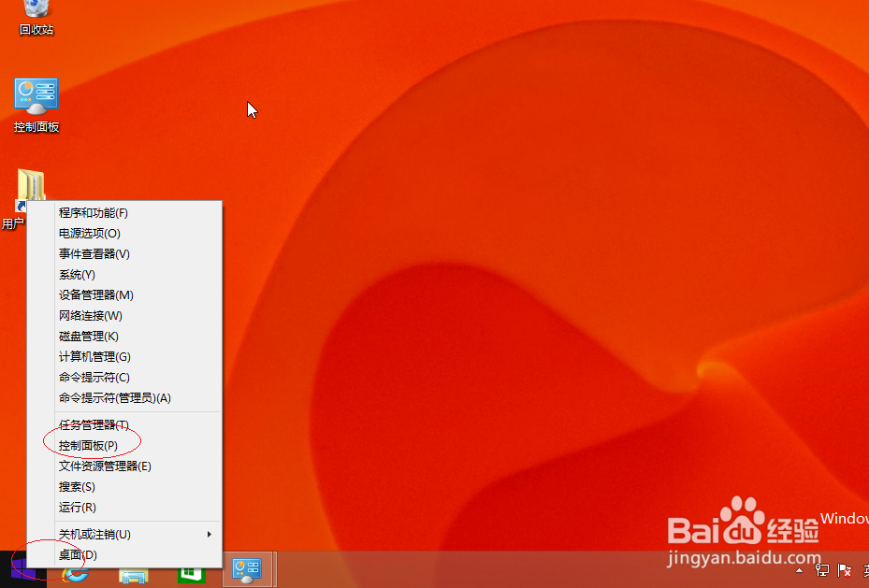Viewport: 869px width, 588px height.
Task: Click the network tray icon
Action: point(822,569)
